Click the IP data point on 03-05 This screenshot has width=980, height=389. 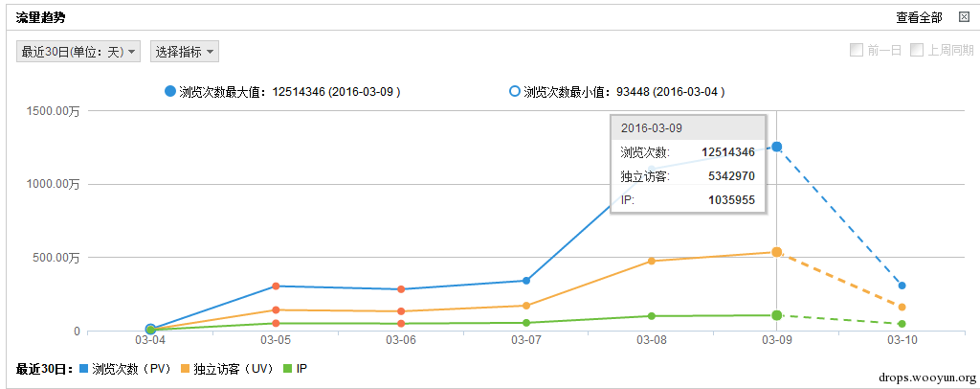(x=276, y=323)
